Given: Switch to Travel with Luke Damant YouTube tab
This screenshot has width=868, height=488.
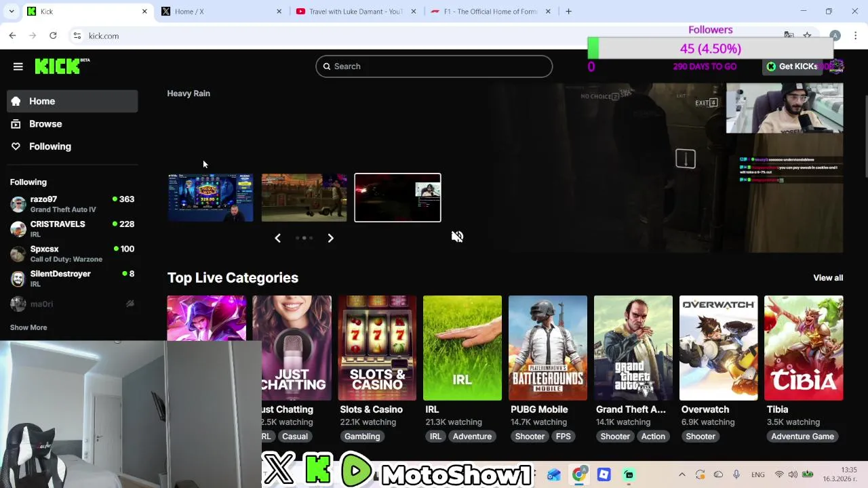Looking at the screenshot, I should click(x=355, y=12).
